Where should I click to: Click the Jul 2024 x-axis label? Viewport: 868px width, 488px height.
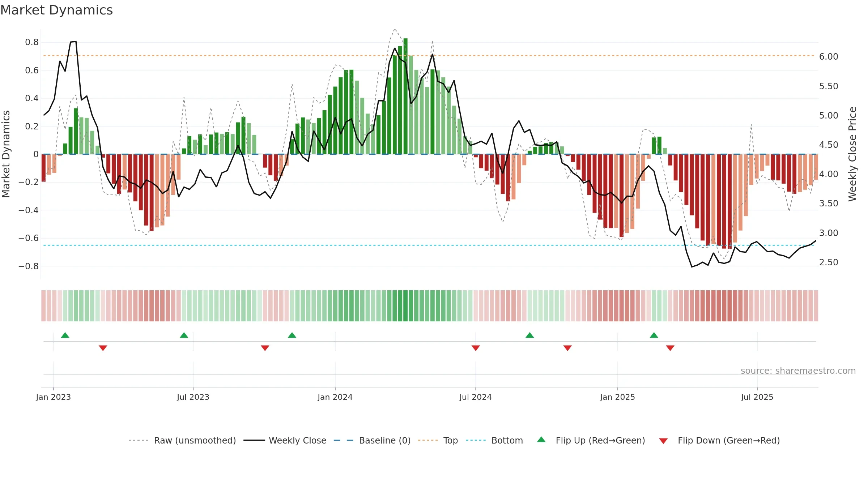pos(476,397)
